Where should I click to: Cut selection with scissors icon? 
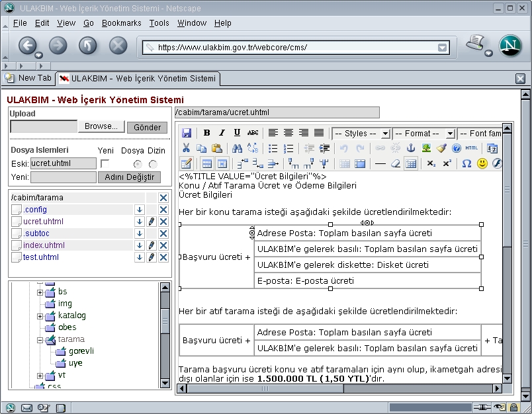click(187, 148)
